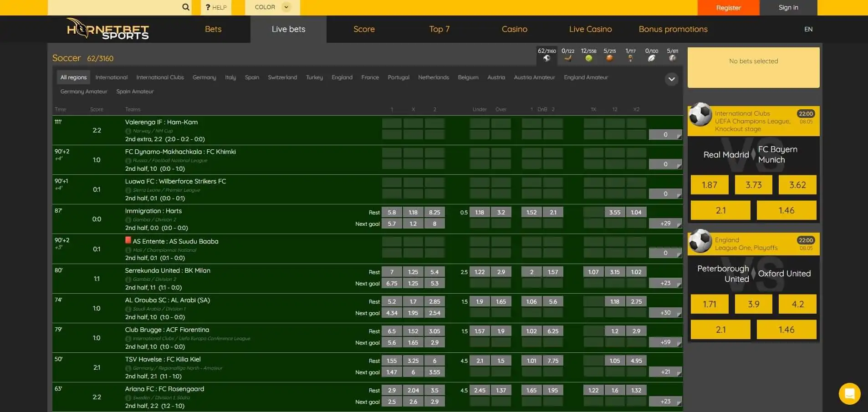Open the live chat support bubble
868x412 pixels.
848,393
